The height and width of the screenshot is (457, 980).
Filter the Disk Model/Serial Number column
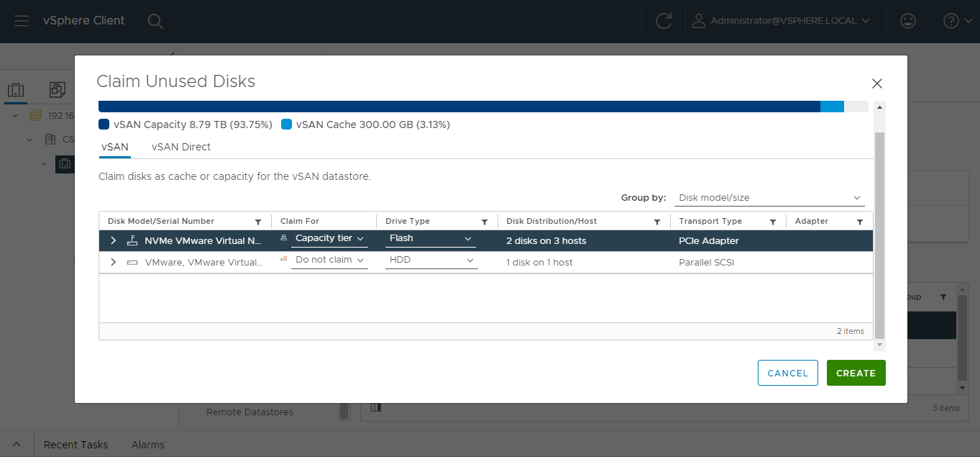click(258, 222)
